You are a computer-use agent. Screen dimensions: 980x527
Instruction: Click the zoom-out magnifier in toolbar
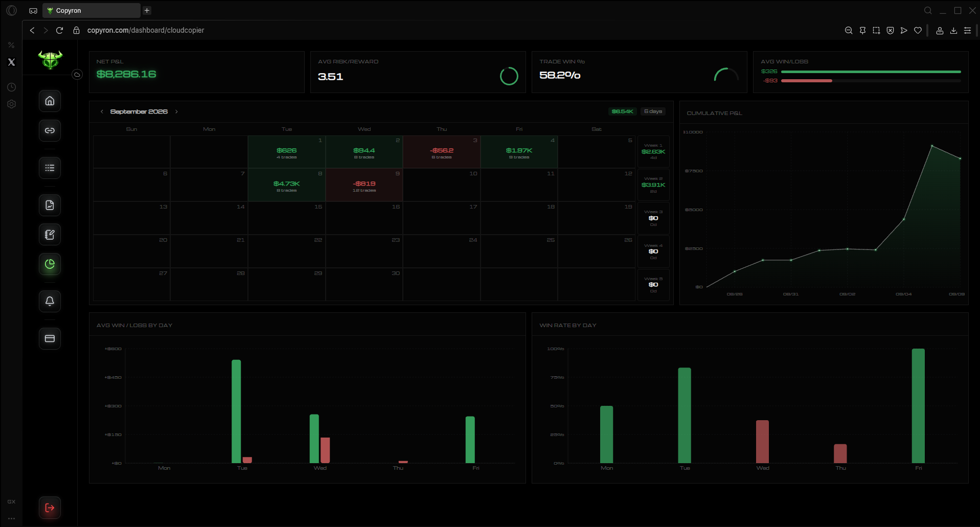point(849,30)
